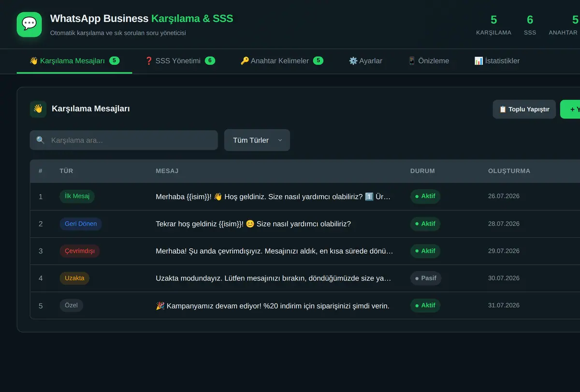The height and width of the screenshot is (392, 580).
Task: Click row number 3 in the table
Action: click(41, 251)
